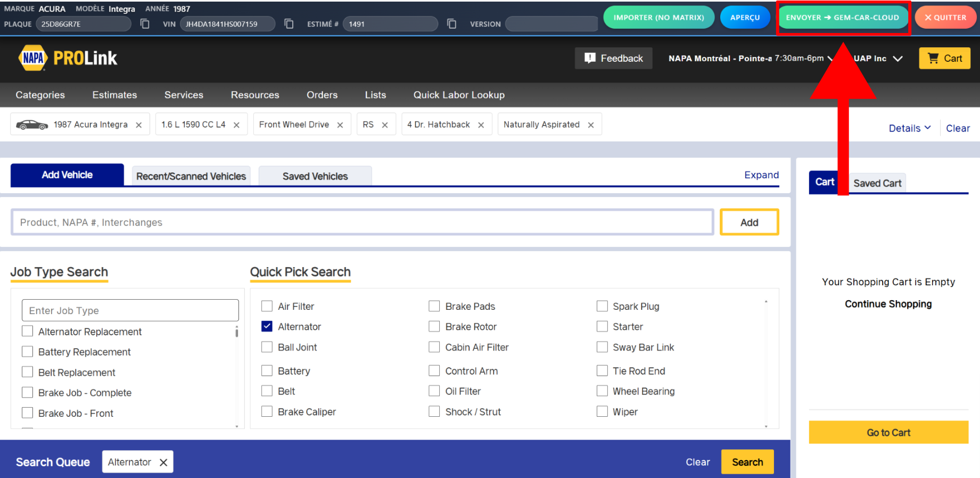Clear the Search Queue
This screenshot has height=478, width=980.
697,462
